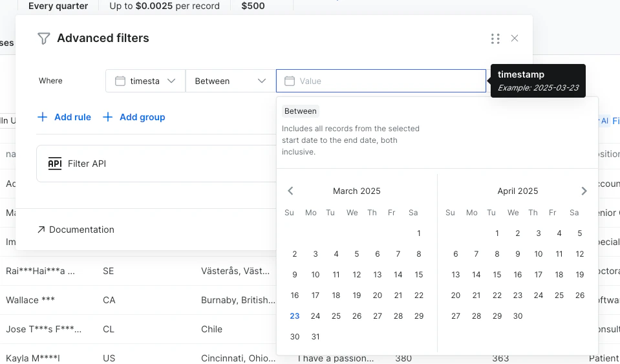Screen dimensions: 620x364
Task: Click March 2025 month heading
Action: tap(357, 191)
